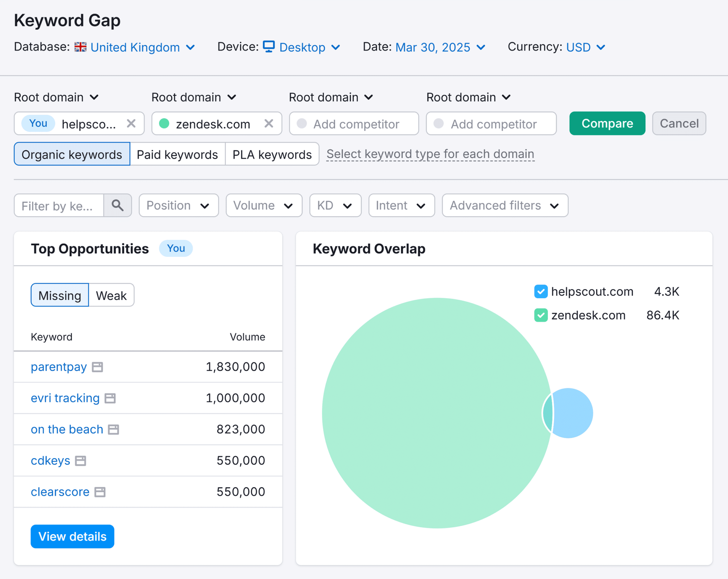728x579 pixels.
Task: Open the Volume filter dropdown
Action: point(264,205)
